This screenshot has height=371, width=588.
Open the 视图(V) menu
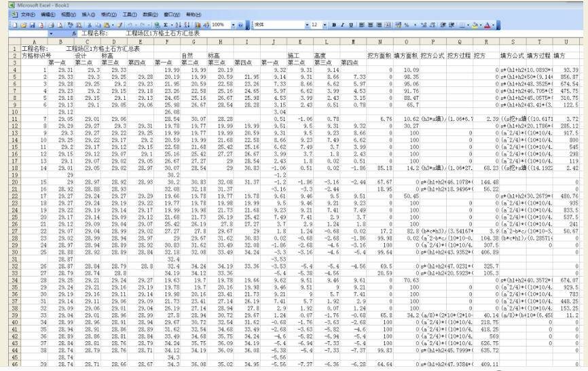(x=69, y=15)
